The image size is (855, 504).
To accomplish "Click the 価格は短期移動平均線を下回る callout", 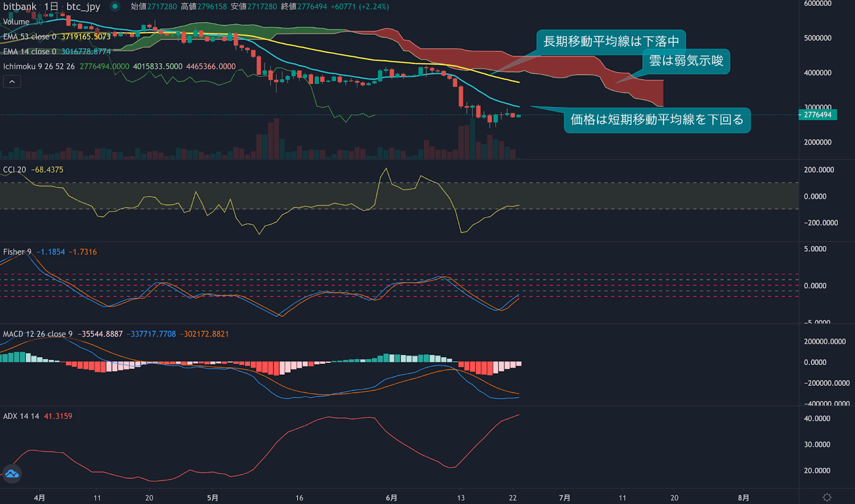I will click(x=657, y=120).
